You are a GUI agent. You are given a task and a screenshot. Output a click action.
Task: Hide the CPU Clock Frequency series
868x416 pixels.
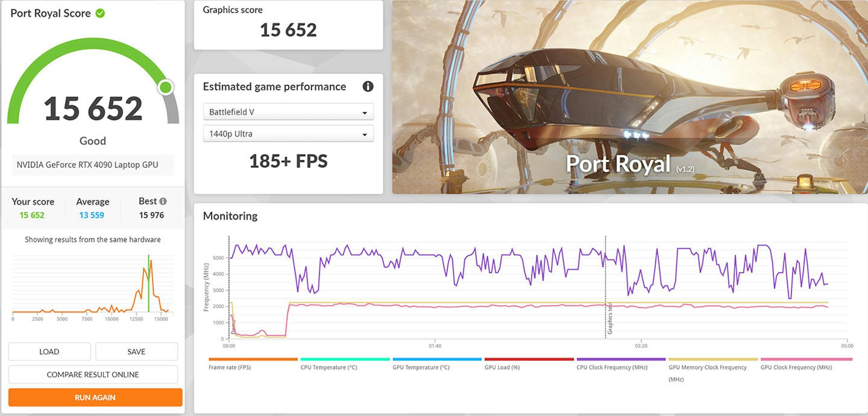click(x=612, y=367)
